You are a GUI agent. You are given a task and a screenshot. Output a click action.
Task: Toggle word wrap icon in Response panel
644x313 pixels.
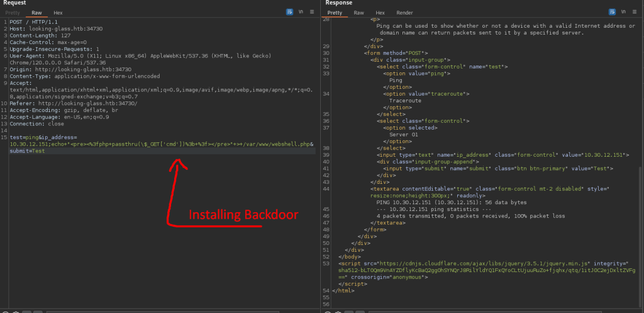click(611, 12)
